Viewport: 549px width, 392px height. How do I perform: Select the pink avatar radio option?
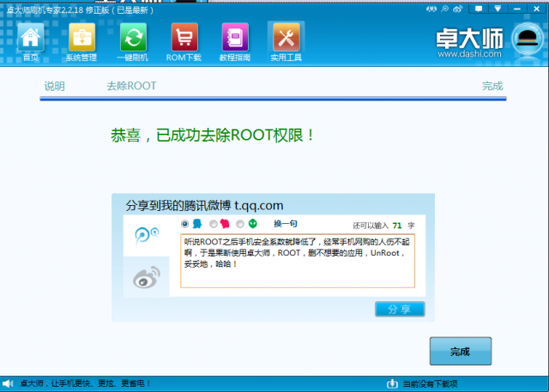point(213,224)
